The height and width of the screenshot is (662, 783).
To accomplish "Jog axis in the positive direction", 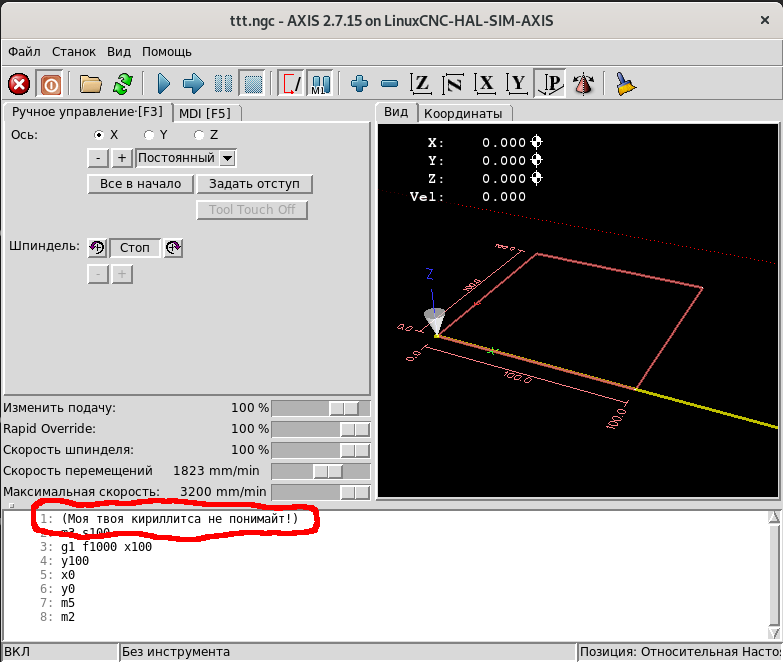I will coord(122,158).
